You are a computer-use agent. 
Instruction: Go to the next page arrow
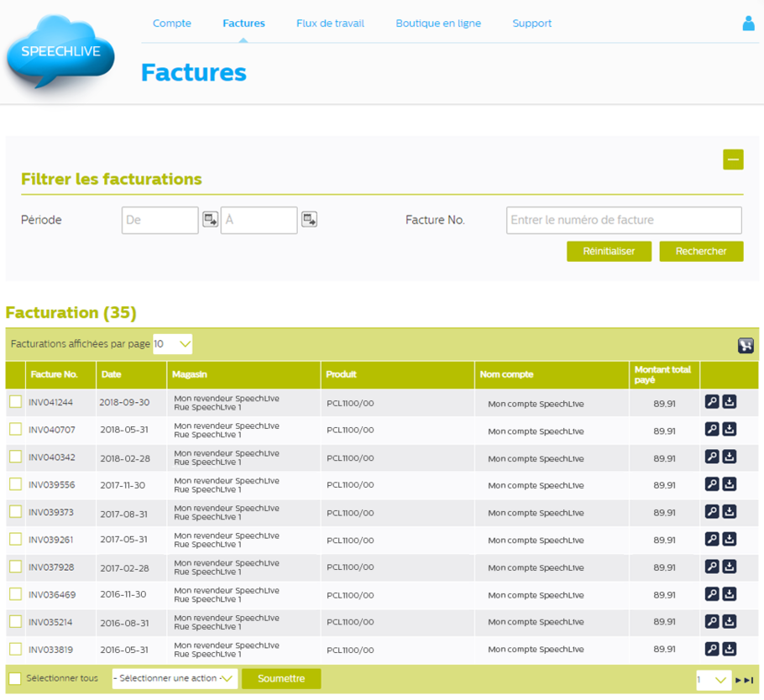(x=738, y=680)
